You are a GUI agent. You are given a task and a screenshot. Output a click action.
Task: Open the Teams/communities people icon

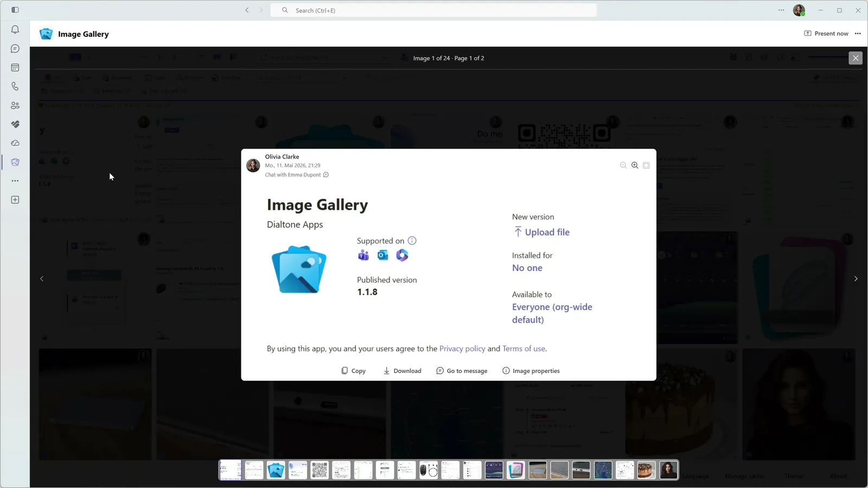point(15,105)
